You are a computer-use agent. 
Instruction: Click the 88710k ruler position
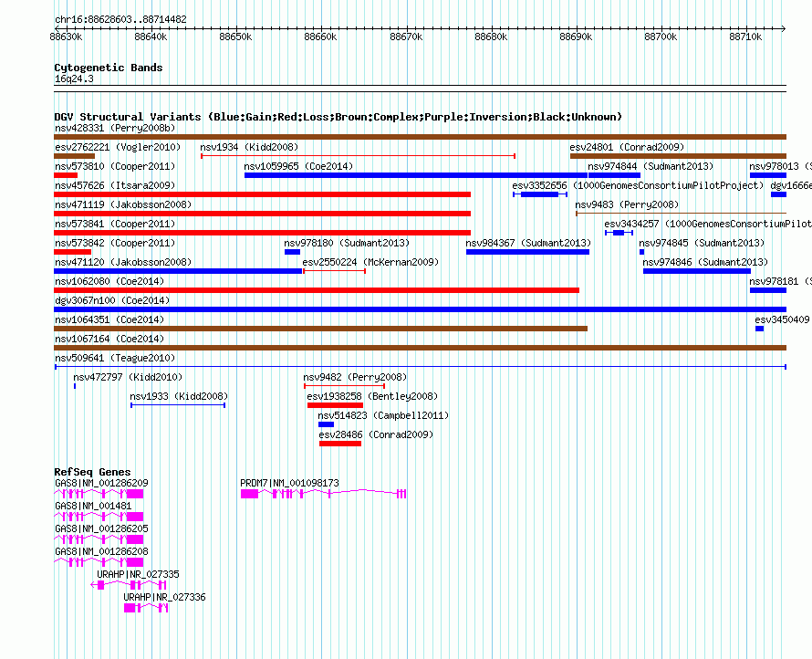pos(745,37)
